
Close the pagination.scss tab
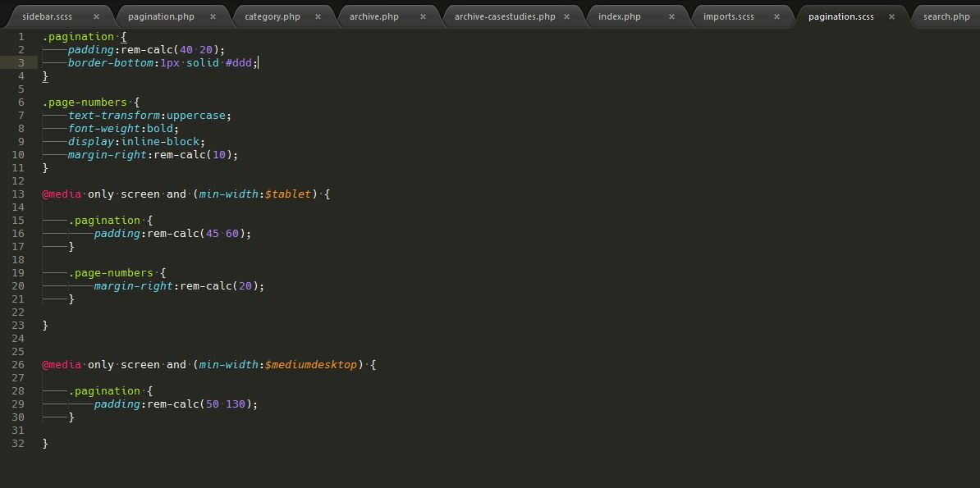(892, 17)
